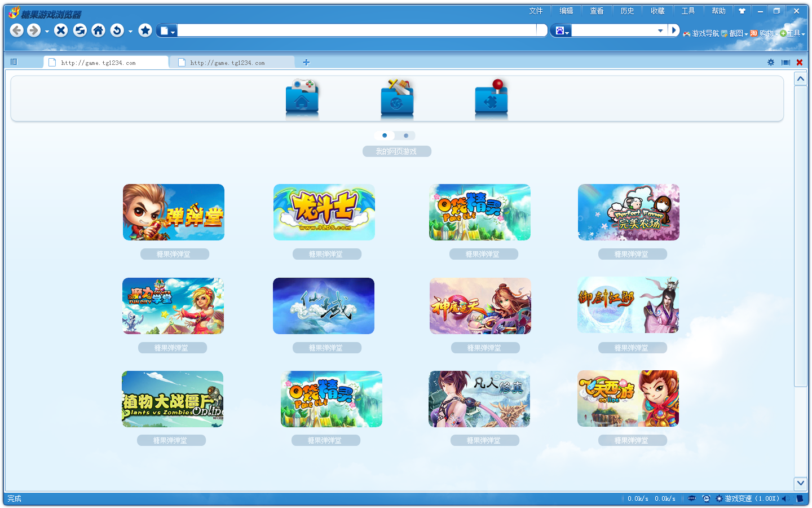The image size is (812, 508).
Task: Open the 神魔遮天 game thumbnail
Action: 480,306
